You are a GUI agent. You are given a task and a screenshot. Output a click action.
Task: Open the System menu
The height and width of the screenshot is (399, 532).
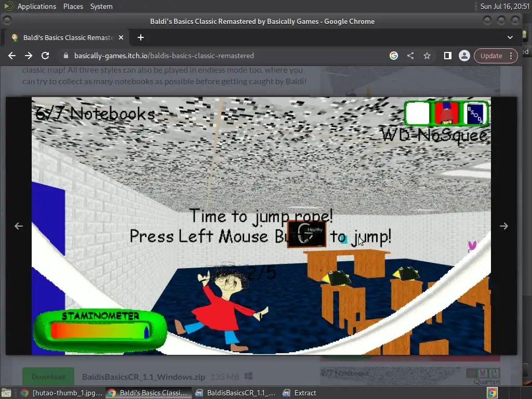coord(101,6)
